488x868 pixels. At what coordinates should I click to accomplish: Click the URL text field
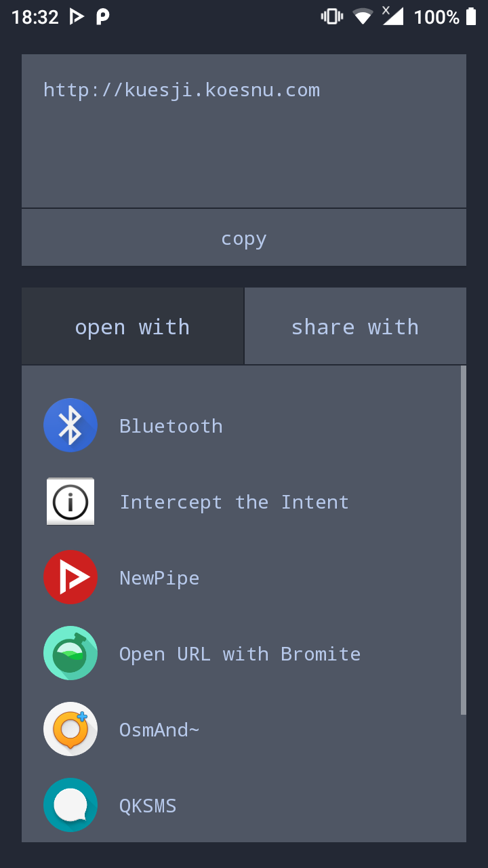[x=244, y=130]
